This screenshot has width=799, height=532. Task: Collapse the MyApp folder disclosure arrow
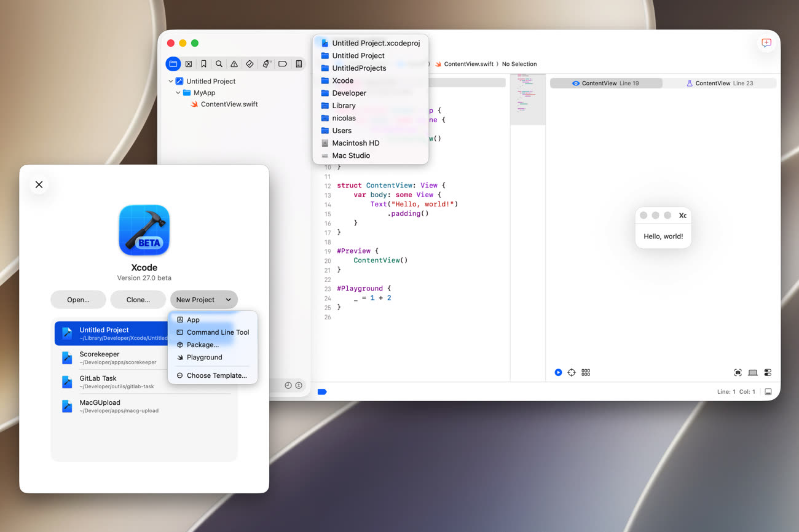178,93
